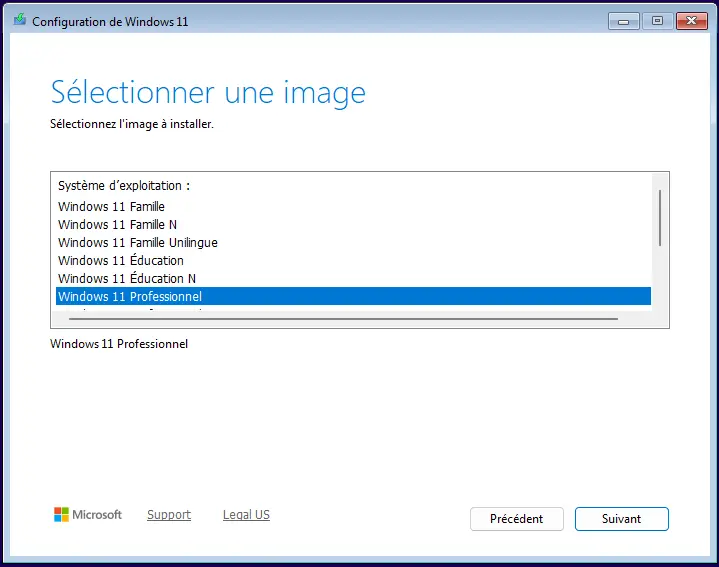The image size is (719, 567).
Task: Close the Windows 11 setup window
Action: 690,20
